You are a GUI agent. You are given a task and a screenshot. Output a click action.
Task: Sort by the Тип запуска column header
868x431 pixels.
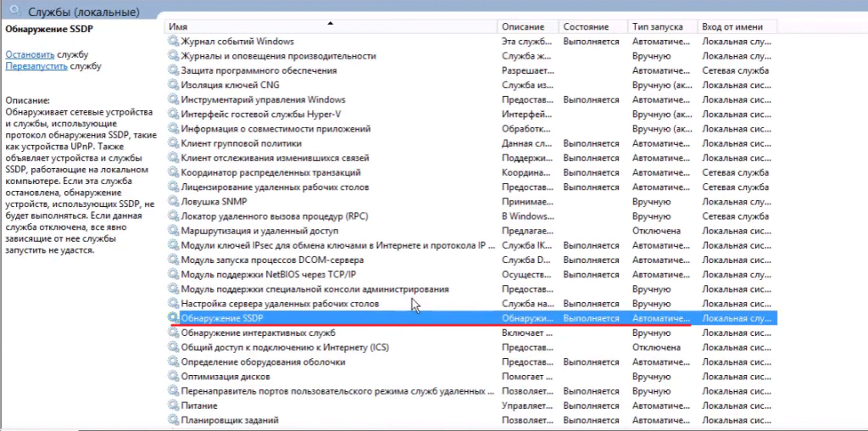pyautogui.click(x=663, y=26)
